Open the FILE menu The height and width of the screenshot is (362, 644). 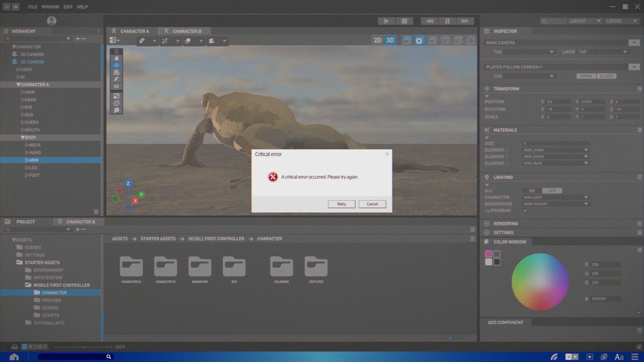[x=33, y=7]
